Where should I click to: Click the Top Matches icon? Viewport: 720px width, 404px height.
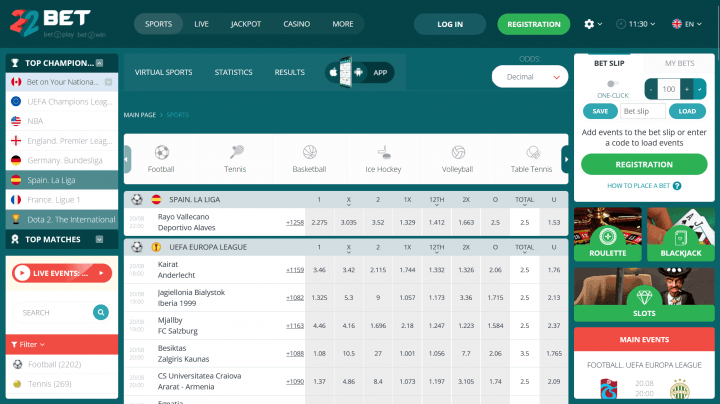(15, 239)
